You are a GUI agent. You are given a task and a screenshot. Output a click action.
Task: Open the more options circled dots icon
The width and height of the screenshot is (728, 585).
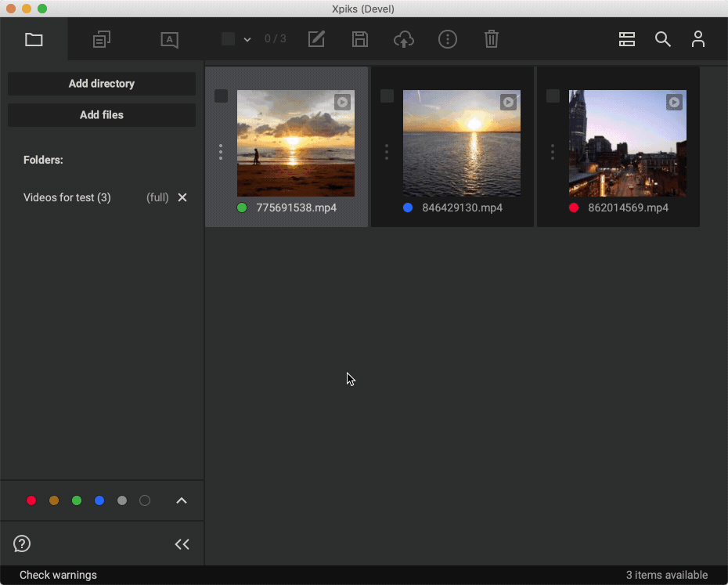448,39
